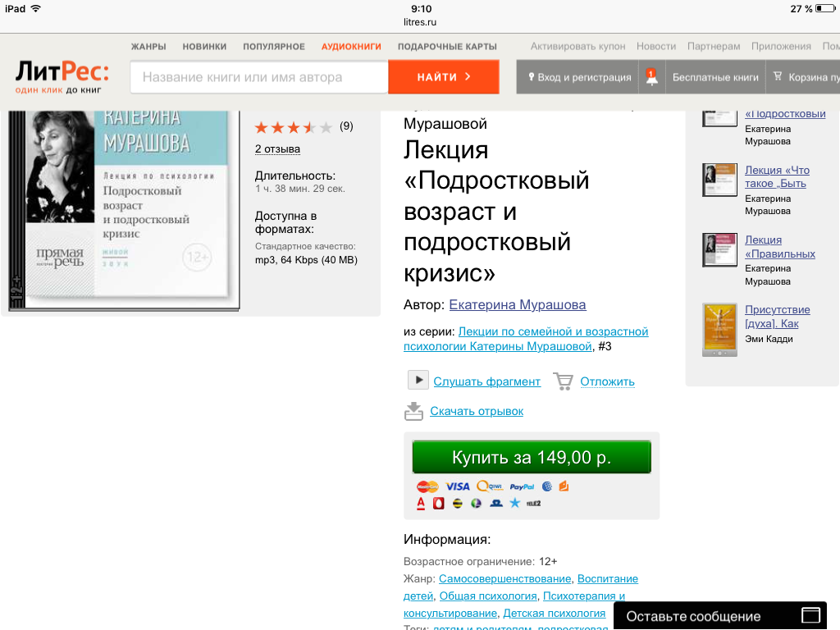Switch to Аудиокниги section
The image size is (840, 630).
[x=351, y=47]
